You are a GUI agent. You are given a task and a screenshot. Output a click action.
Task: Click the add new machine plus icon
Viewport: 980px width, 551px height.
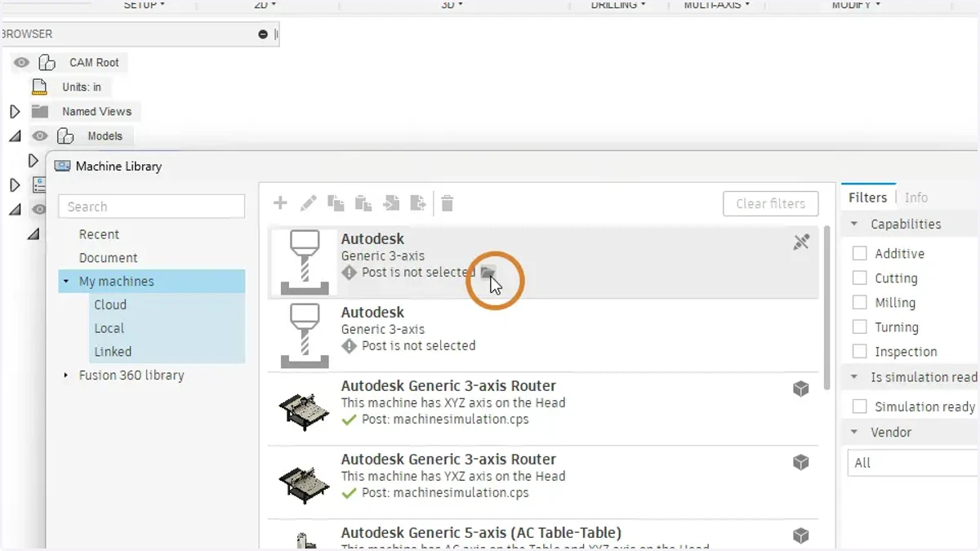[280, 203]
